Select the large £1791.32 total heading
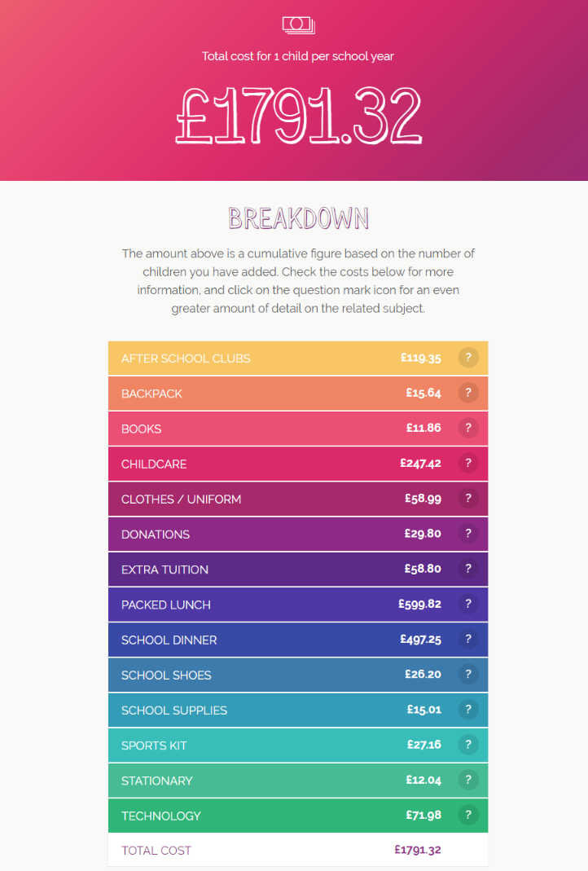 coord(299,116)
